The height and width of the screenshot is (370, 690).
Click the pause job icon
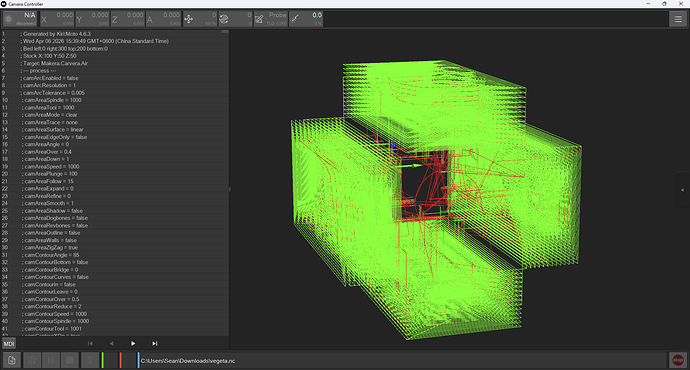tap(51, 360)
